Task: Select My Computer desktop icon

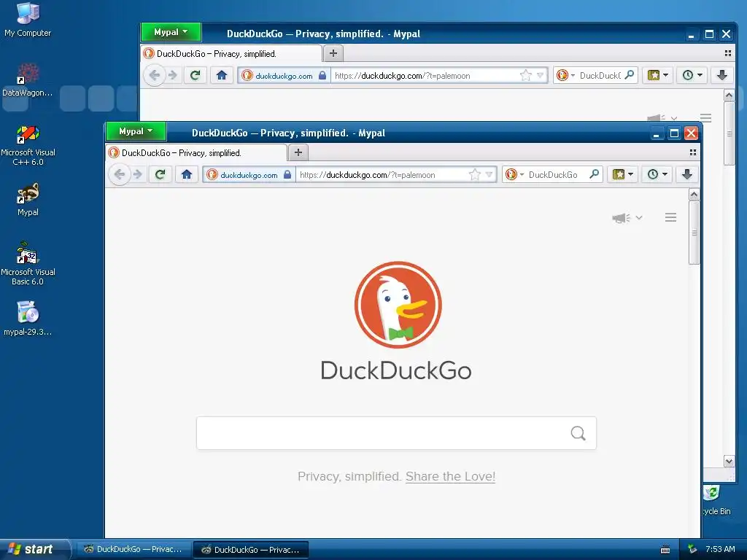Action: [28, 19]
